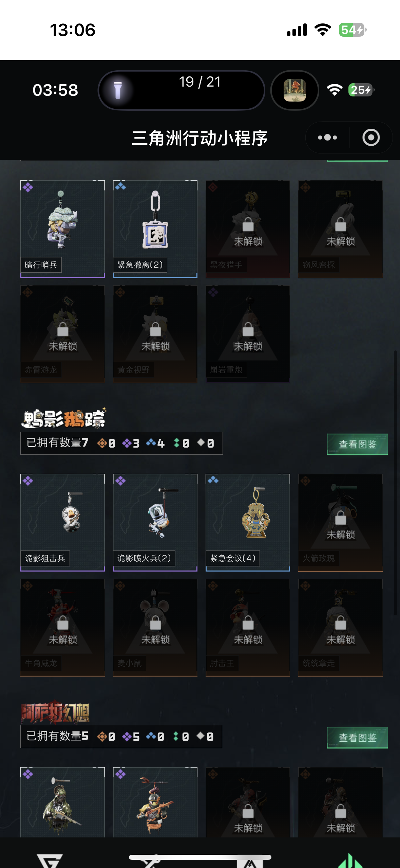Select the 紧急会议(4) charm card
The image size is (400, 868).
pos(248,522)
